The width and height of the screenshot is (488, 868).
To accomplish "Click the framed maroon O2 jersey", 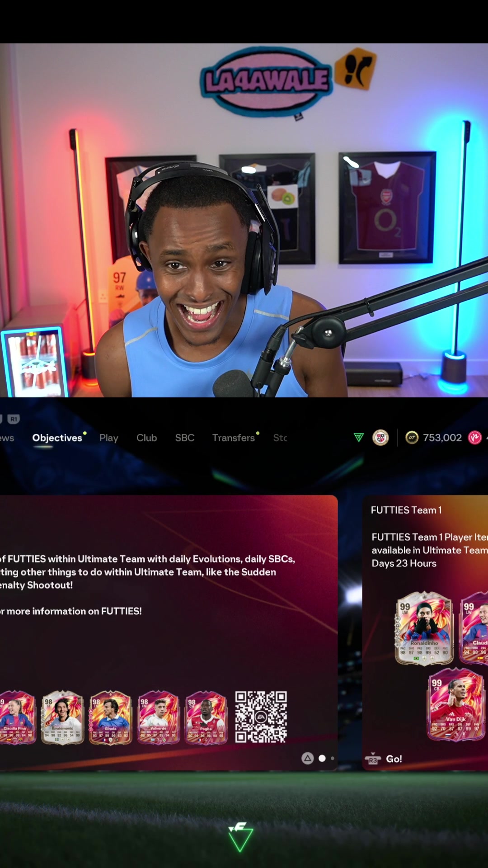I will tap(387, 208).
